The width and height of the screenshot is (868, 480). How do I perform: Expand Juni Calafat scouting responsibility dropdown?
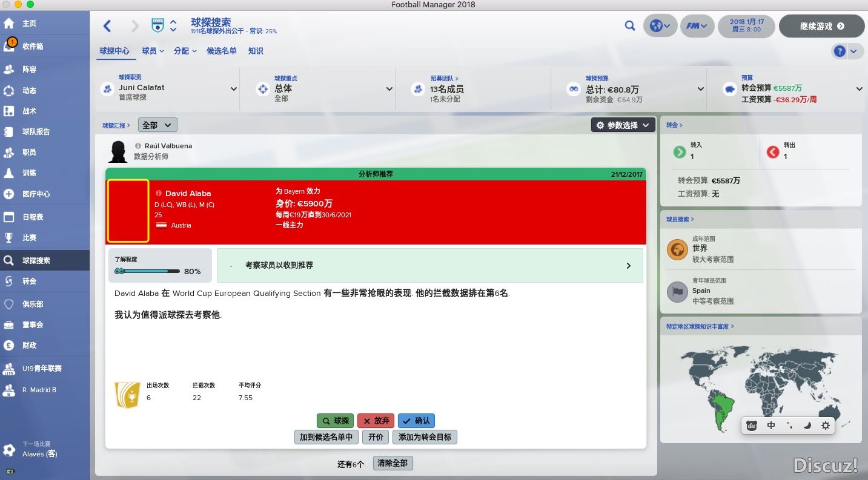[234, 89]
